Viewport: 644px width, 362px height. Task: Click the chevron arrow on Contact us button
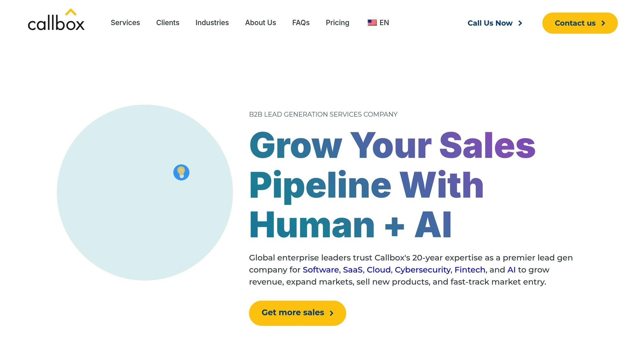pyautogui.click(x=603, y=23)
